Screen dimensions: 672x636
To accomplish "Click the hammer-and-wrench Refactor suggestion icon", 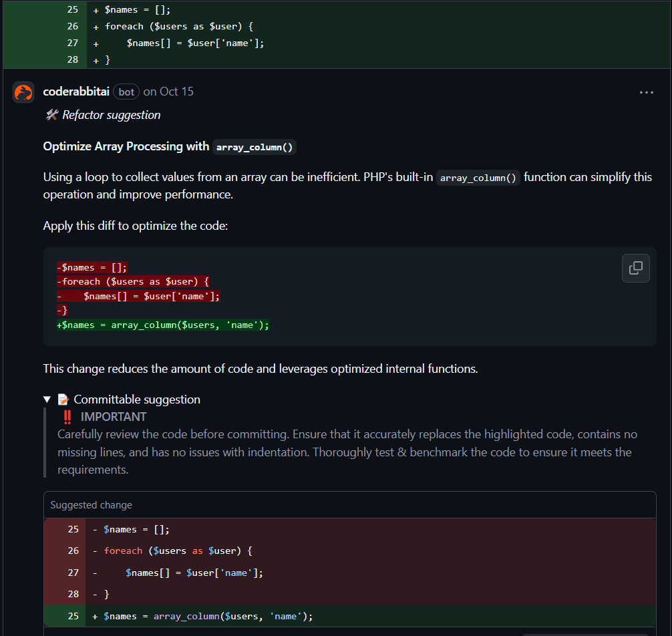I will point(51,115).
